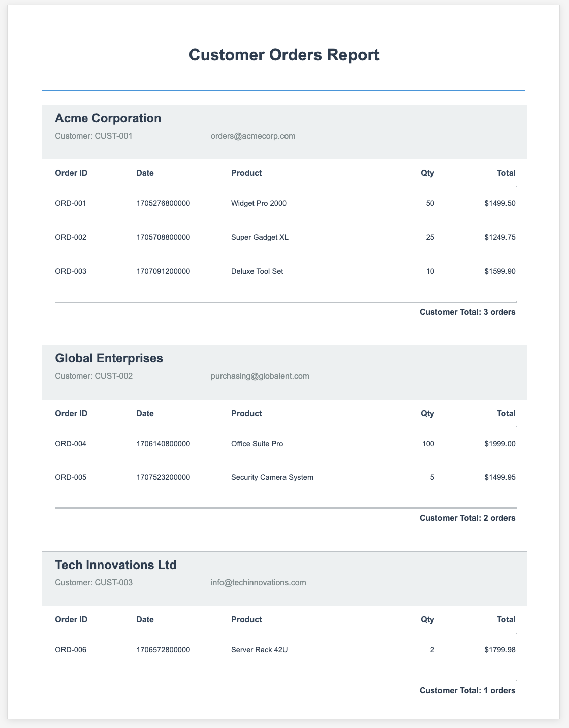569x728 pixels.
Task: Click the purchasing@globalent.com email address
Action: pyautogui.click(x=260, y=376)
